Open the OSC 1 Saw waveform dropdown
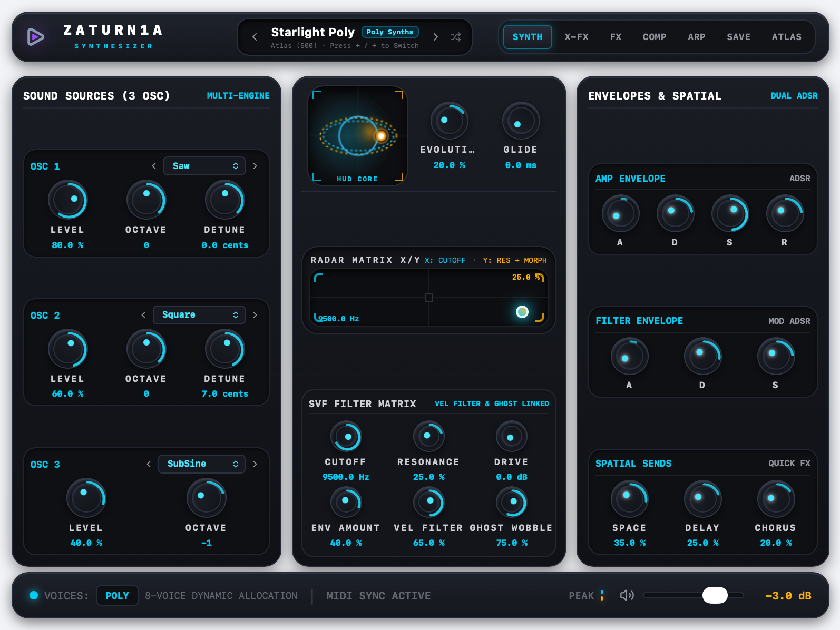Screen dimensions: 840x630 coord(204,166)
